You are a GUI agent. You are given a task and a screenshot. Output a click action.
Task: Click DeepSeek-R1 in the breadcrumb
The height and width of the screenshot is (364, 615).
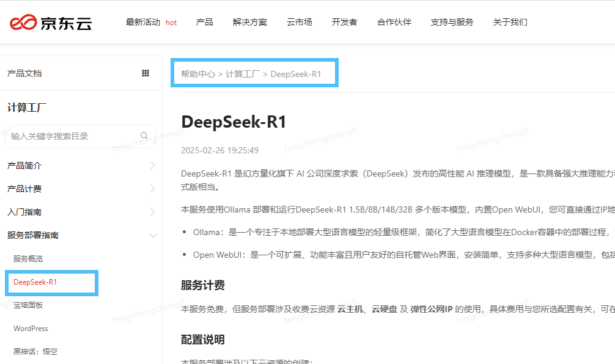[296, 74]
